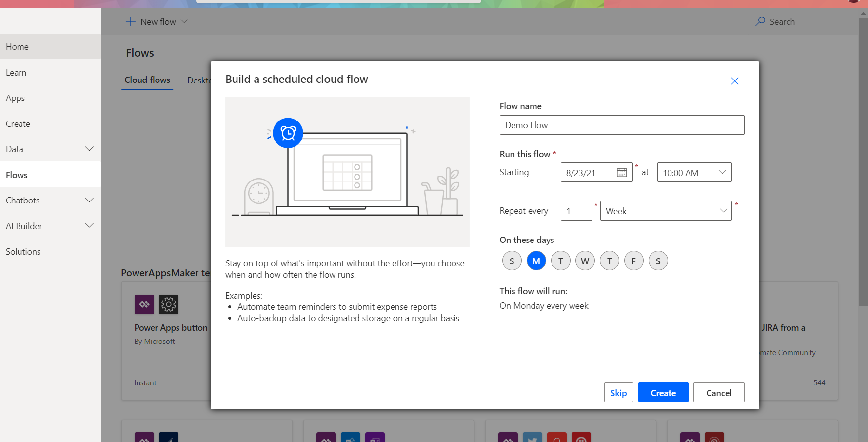Image resolution: width=868 pixels, height=442 pixels.
Task: Toggle Sunday day circle
Action: pyautogui.click(x=512, y=261)
